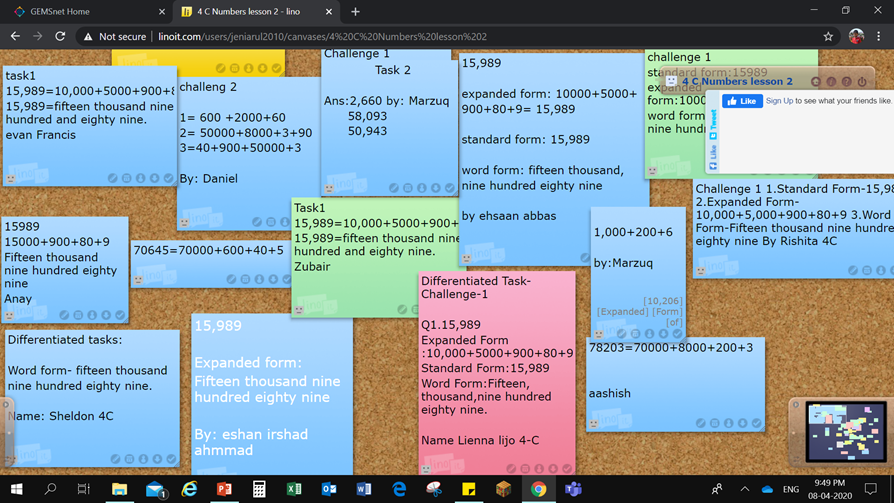Open the Chrome profile avatar
The width and height of the screenshot is (894, 503).
coord(856,36)
